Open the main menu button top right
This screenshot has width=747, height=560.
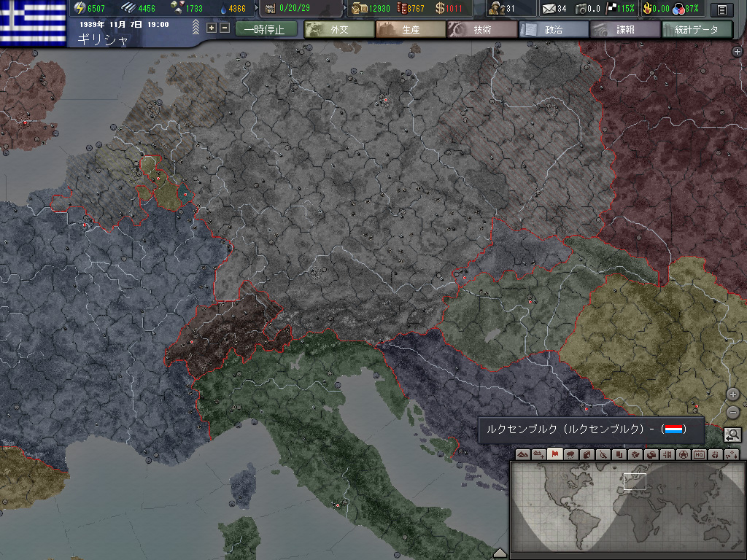pyautogui.click(x=721, y=9)
